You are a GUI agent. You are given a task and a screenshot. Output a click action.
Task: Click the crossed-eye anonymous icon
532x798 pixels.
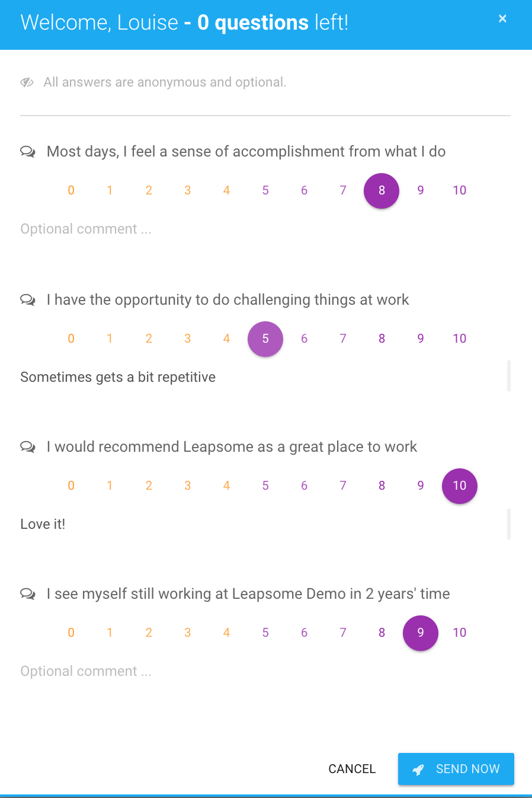[27, 82]
